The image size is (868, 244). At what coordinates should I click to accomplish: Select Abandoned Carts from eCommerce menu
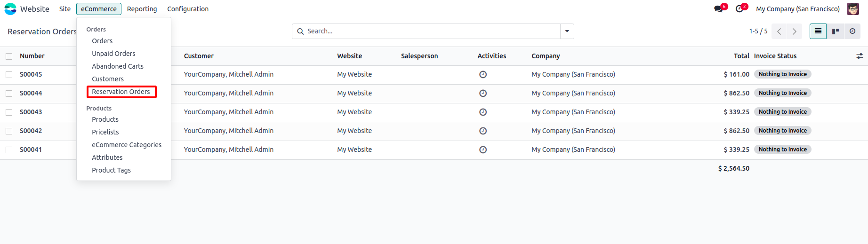(x=118, y=66)
